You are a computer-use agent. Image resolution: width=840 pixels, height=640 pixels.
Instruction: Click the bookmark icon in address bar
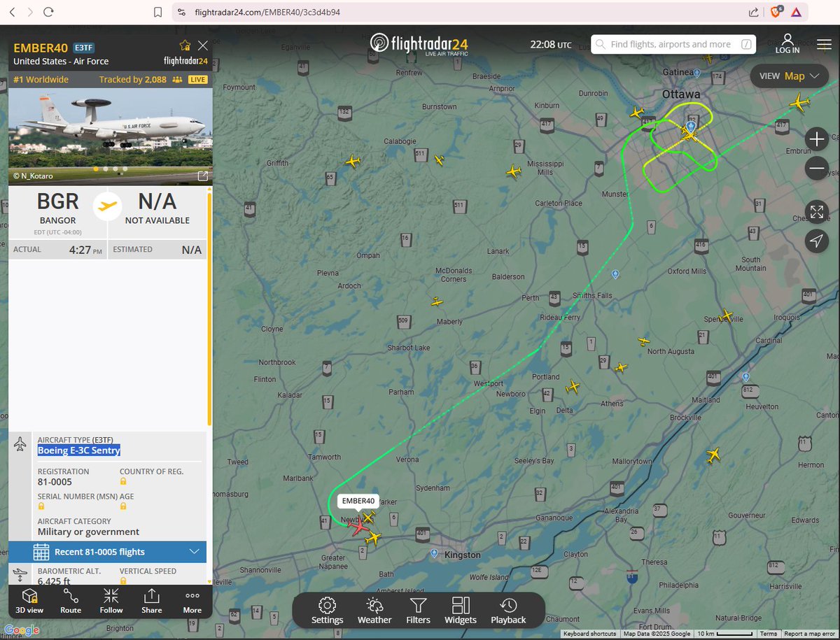click(158, 12)
